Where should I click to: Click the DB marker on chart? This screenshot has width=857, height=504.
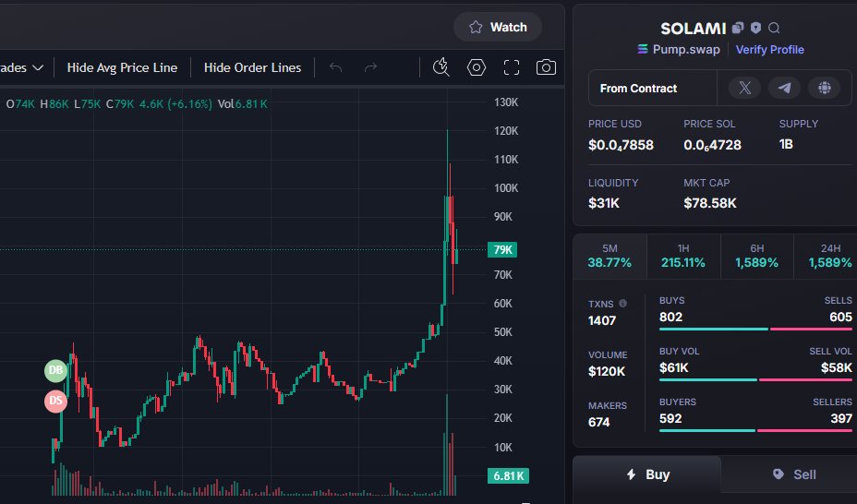coord(55,370)
